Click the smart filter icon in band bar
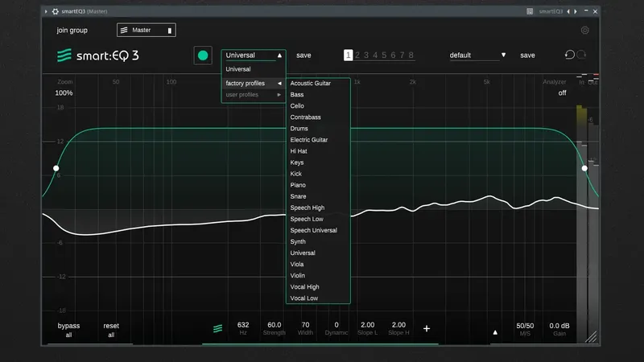The image size is (644, 362). click(x=217, y=328)
